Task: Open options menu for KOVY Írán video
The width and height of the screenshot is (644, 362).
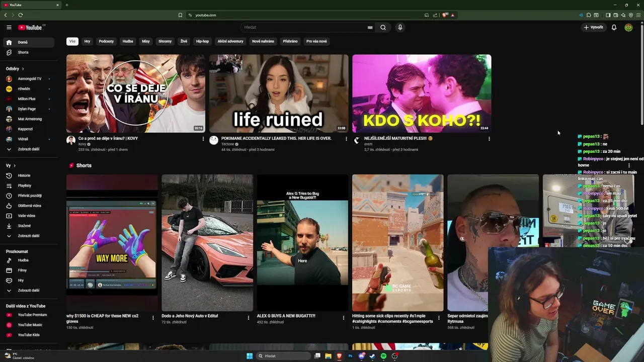Action: click(x=203, y=139)
